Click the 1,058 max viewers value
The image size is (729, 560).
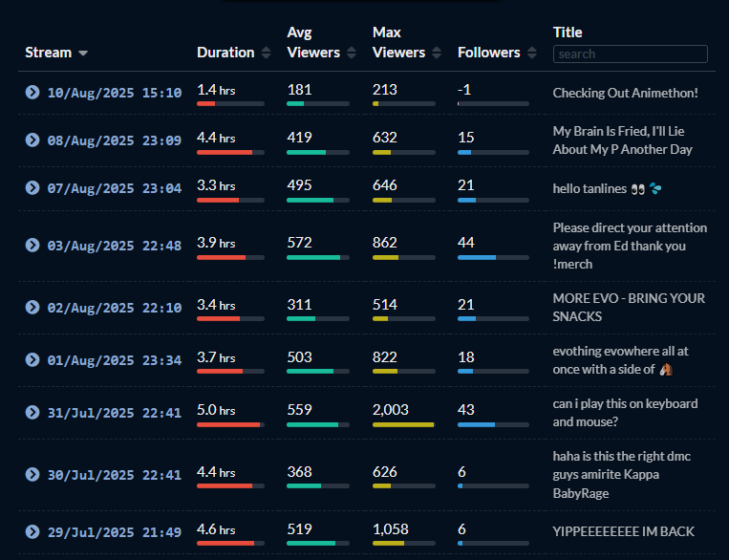[x=390, y=529]
